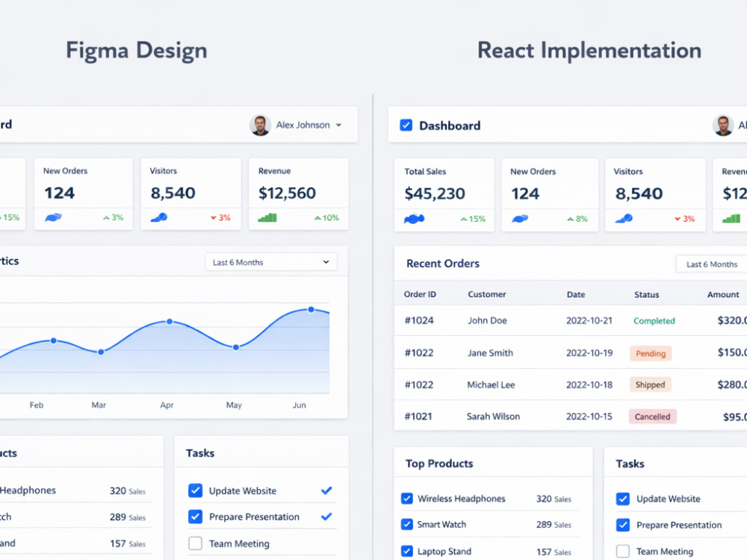Viewport: 747px width, 560px height.
Task: Click 320 Sales beside Wireless Headphones in React panel
Action: (x=554, y=499)
